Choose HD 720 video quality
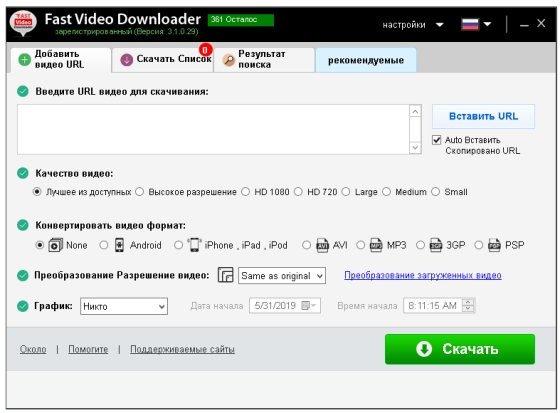560x413 pixels. click(298, 192)
